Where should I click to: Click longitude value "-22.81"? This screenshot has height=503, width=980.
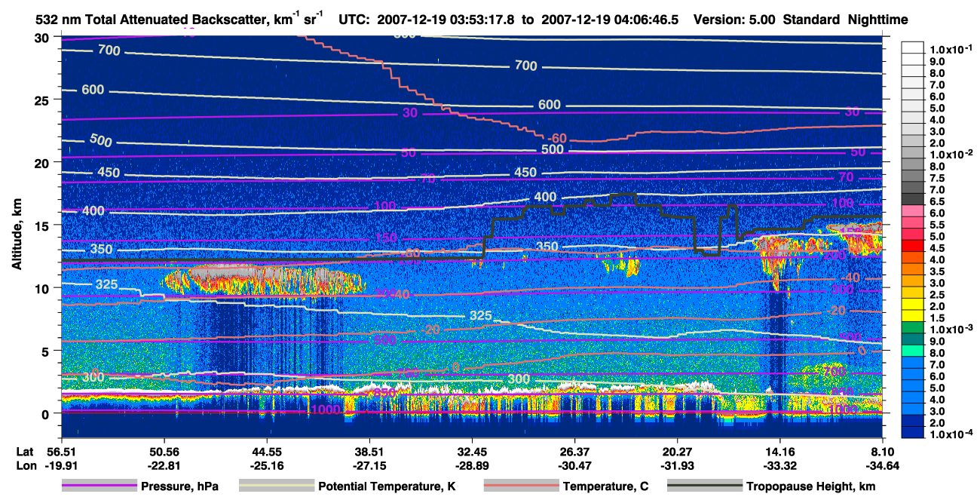[x=164, y=466]
